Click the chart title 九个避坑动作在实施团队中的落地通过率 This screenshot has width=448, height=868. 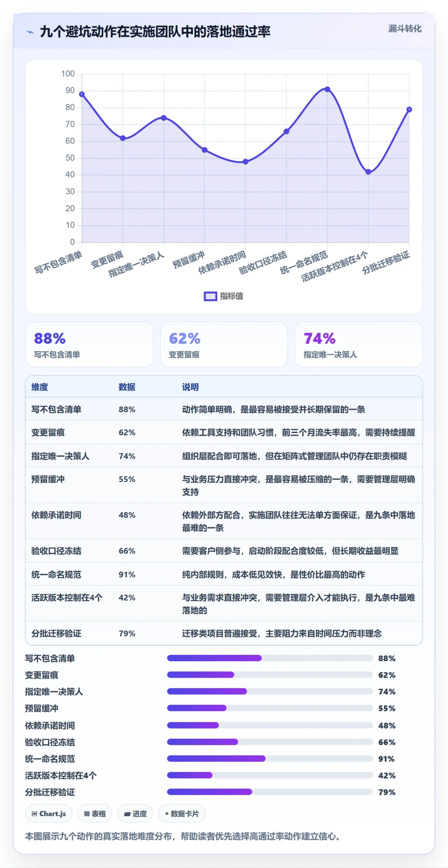(155, 32)
